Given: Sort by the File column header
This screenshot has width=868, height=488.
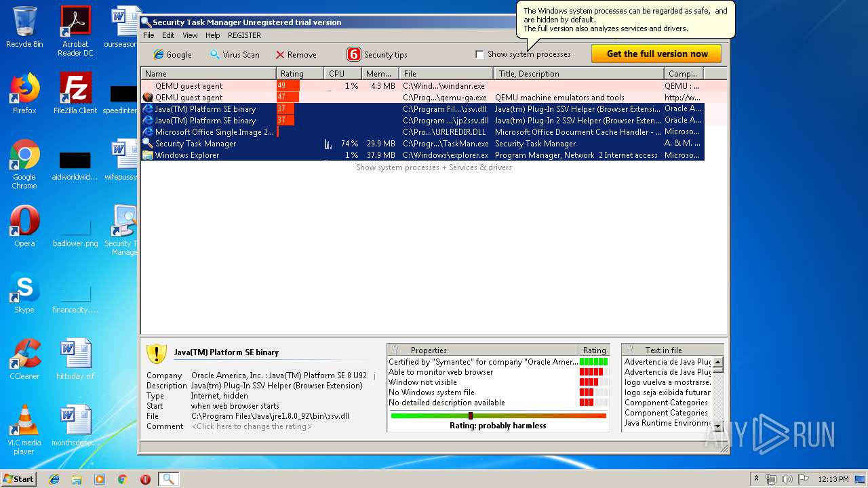Looking at the screenshot, I should tap(446, 73).
